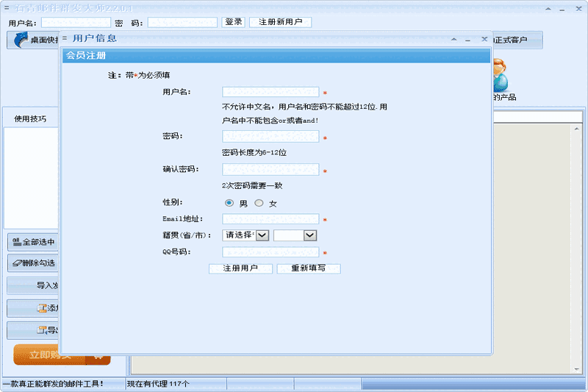Screen dimensions: 588x392
Task: Focus the Email地址 input field
Action: [270, 219]
